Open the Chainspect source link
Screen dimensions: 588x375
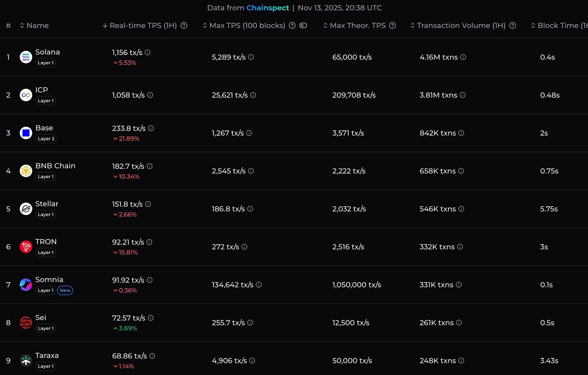coord(268,8)
